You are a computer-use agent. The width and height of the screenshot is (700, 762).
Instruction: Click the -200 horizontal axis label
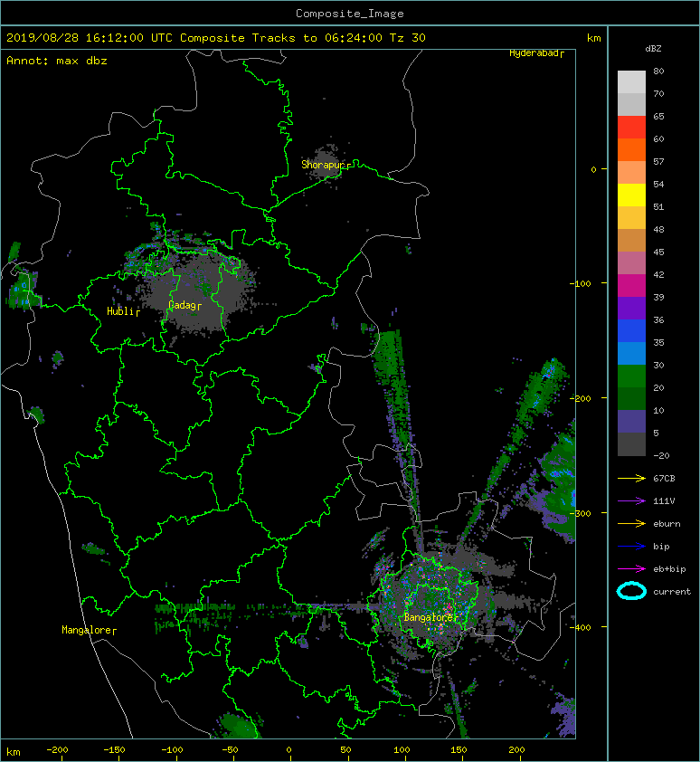pyautogui.click(x=57, y=750)
